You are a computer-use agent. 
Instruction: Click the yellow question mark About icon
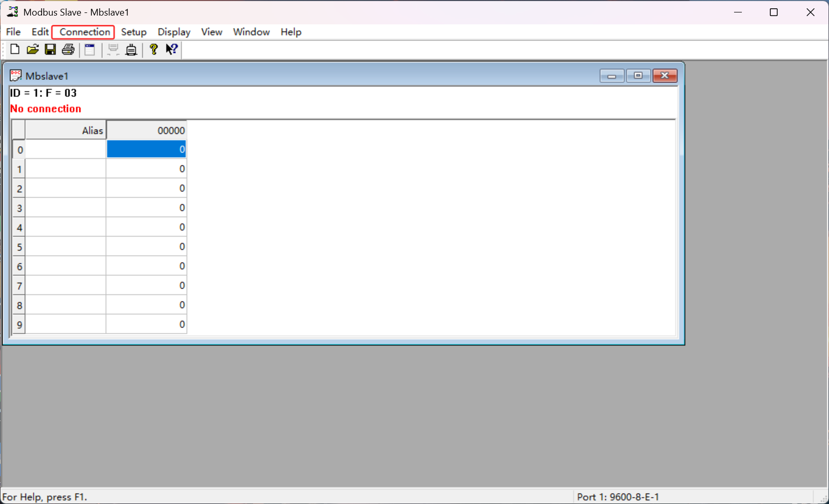(154, 49)
